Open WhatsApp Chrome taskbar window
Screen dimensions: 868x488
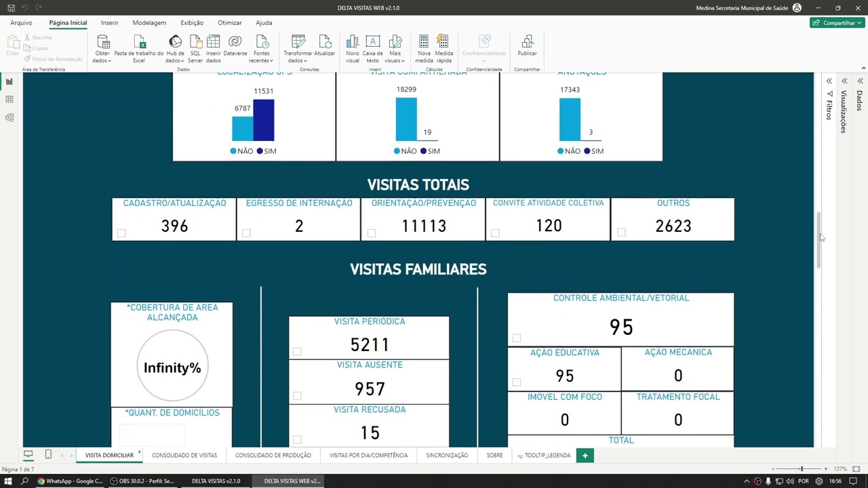pos(70,481)
